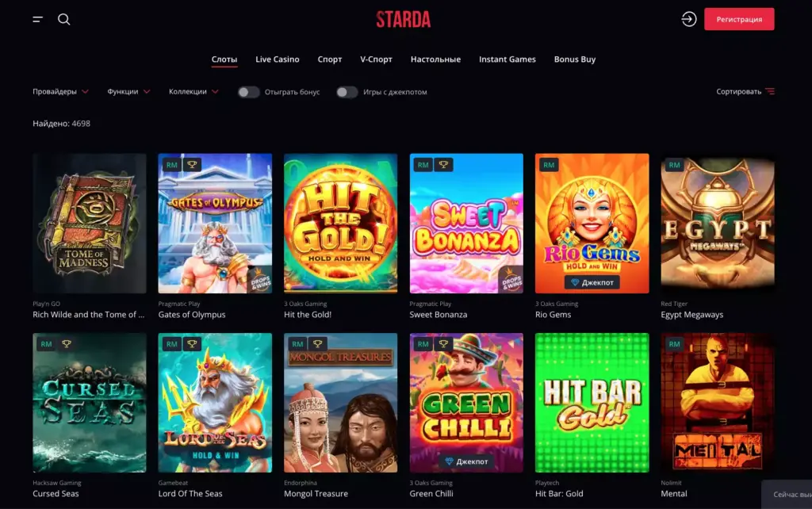This screenshot has height=509, width=812.
Task: Click RM badge on Mental tile
Action: tap(674, 344)
